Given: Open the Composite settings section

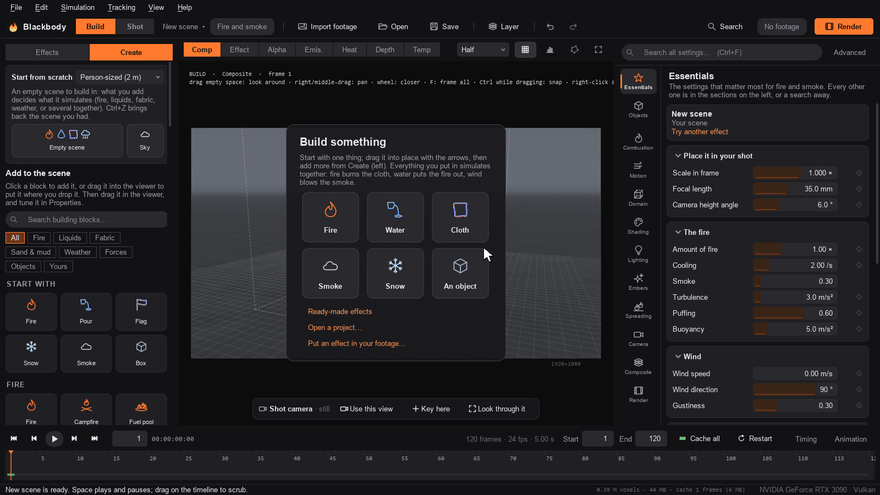Looking at the screenshot, I should [x=638, y=366].
